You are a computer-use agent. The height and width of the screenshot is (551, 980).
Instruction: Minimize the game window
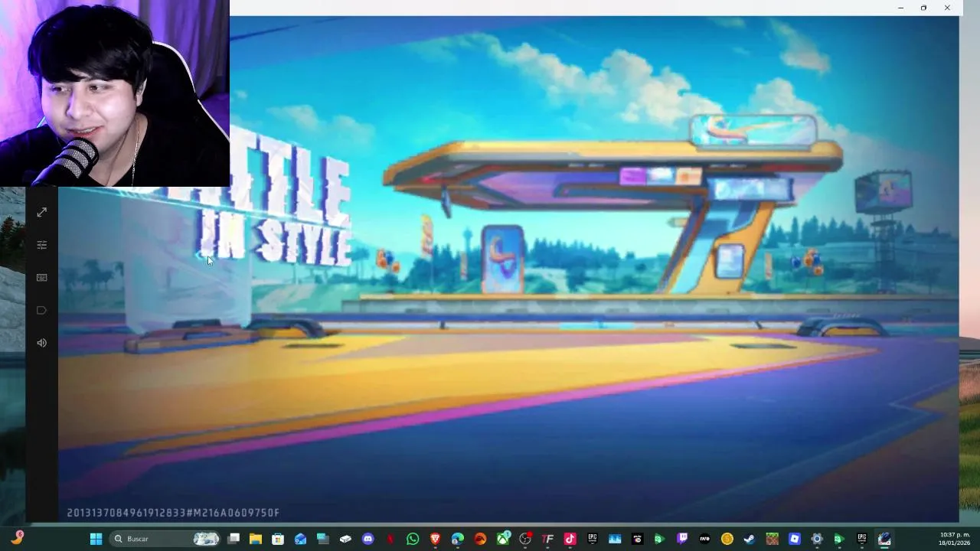pos(900,8)
